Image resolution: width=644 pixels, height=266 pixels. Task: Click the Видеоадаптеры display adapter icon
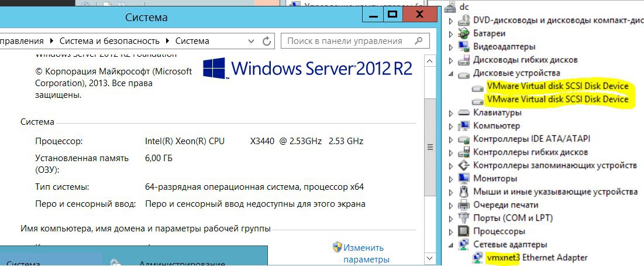point(464,46)
